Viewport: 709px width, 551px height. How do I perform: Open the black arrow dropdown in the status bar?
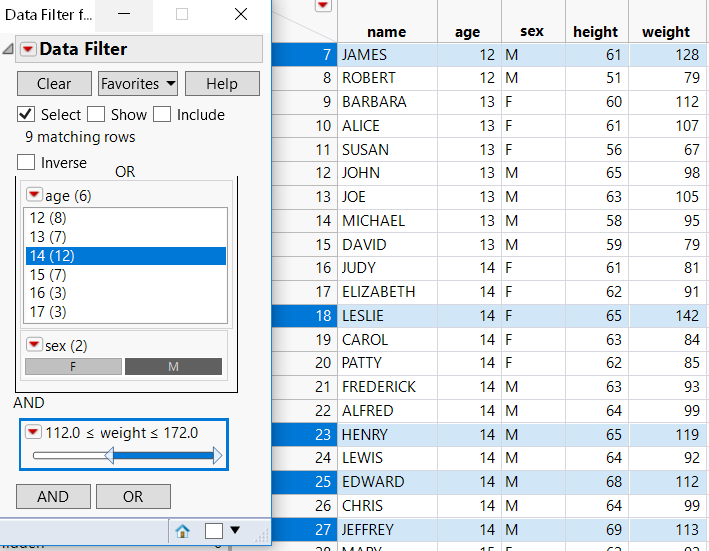[236, 531]
